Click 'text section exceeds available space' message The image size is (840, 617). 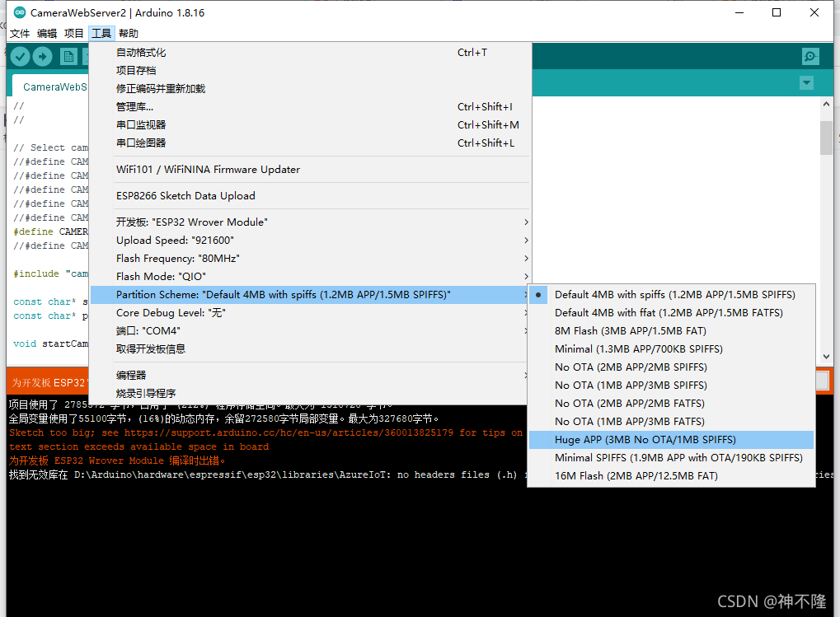click(x=138, y=446)
